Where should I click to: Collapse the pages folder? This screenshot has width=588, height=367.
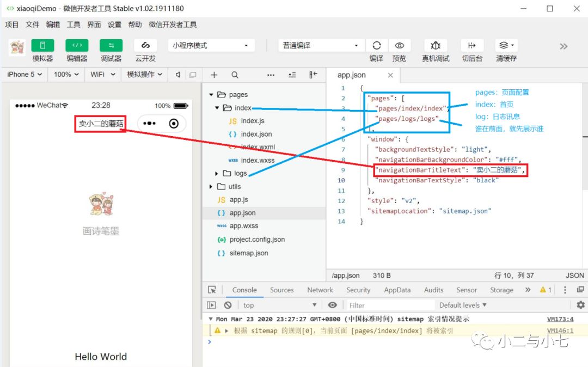(x=211, y=94)
